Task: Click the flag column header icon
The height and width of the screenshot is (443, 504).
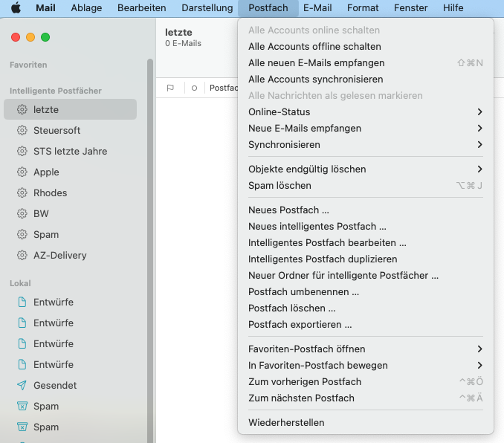Action: coord(170,88)
